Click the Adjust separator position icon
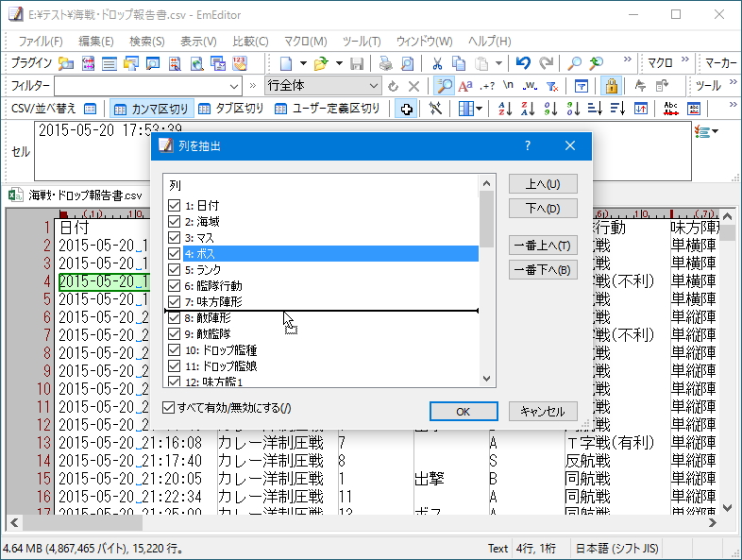 tap(435, 109)
